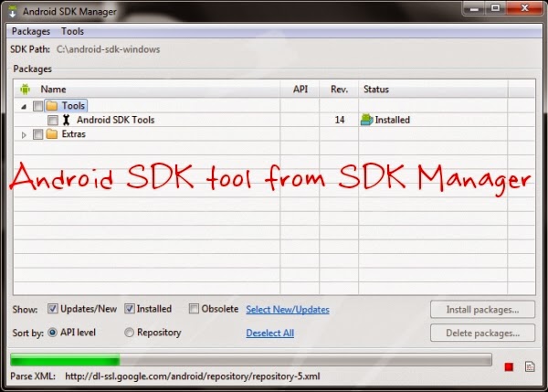Click the Installed status text
The height and width of the screenshot is (392, 548).
pyautogui.click(x=392, y=120)
